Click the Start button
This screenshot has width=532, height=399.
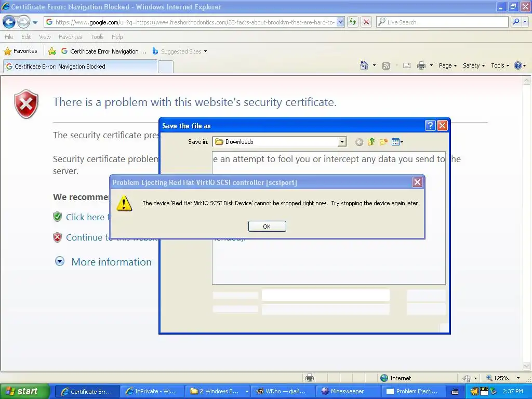[24, 392]
